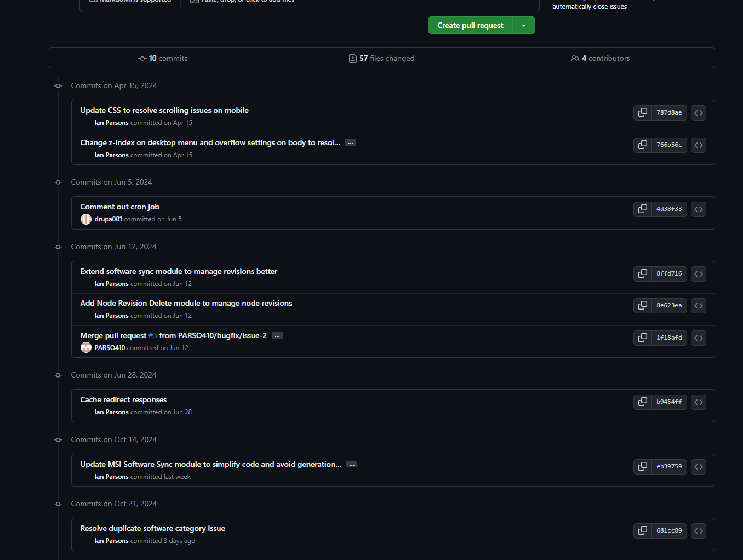Open the Create pull request options dropdown
This screenshot has width=743, height=560.
pos(524,26)
